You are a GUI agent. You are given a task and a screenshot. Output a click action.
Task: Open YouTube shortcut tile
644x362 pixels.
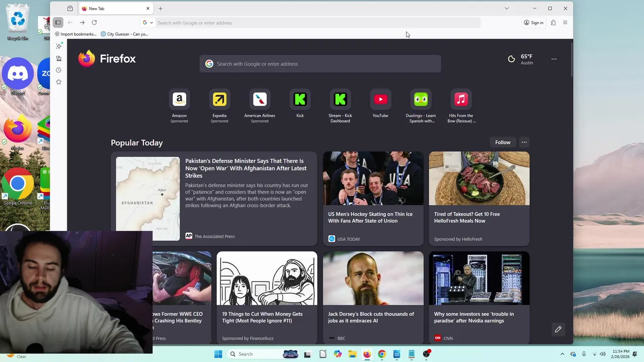click(x=380, y=104)
